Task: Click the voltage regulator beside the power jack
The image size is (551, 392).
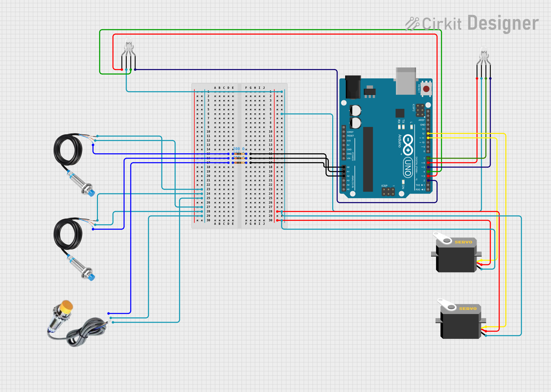Action: pyautogui.click(x=369, y=91)
